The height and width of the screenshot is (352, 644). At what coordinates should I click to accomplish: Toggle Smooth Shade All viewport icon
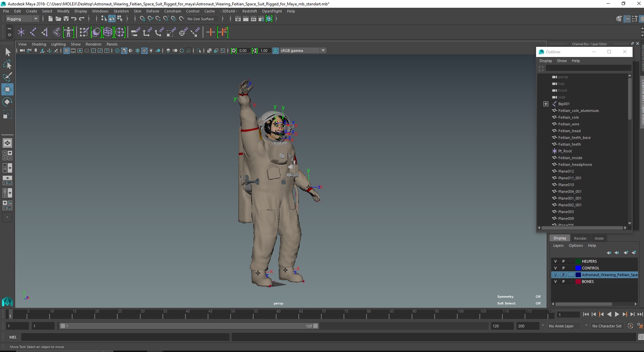point(124,51)
